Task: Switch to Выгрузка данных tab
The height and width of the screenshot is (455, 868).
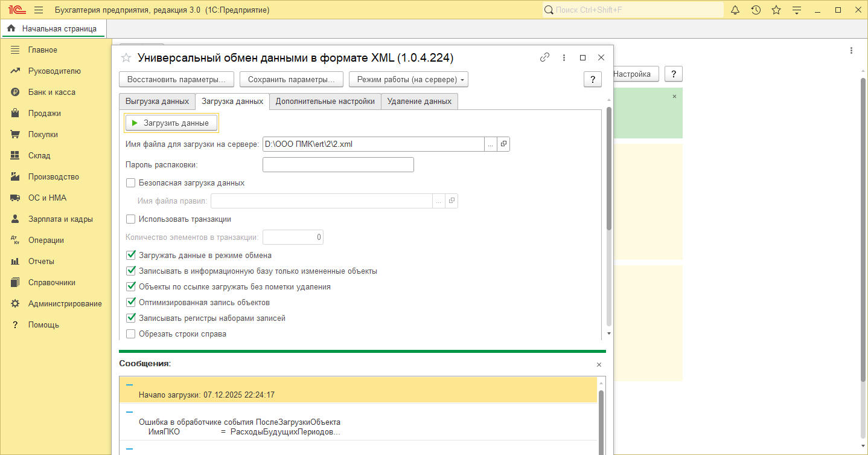Action: coord(157,102)
